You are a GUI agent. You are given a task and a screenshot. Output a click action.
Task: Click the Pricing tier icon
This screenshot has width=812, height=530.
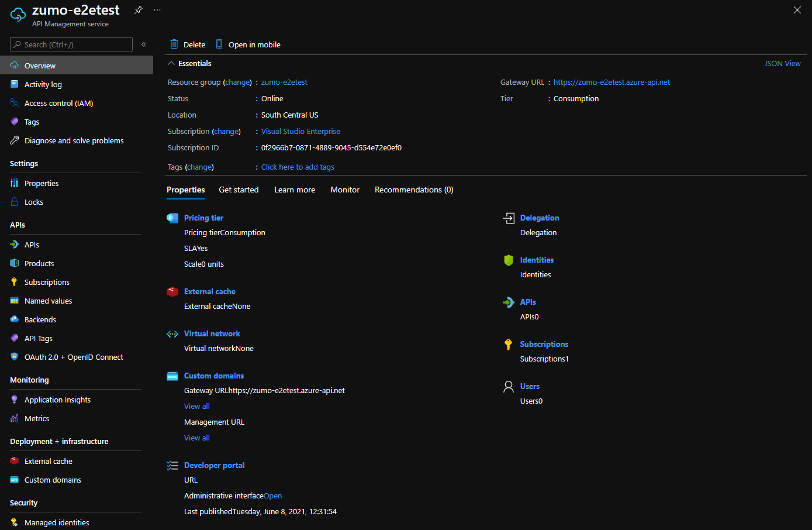(172, 218)
